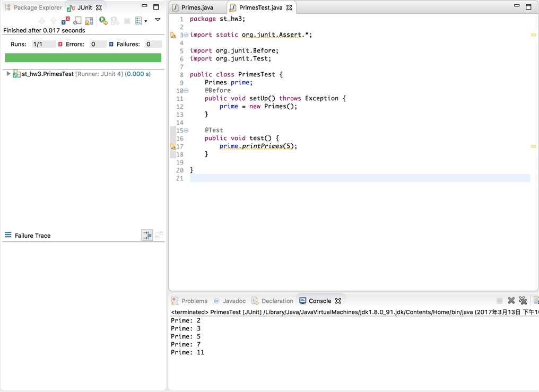Maximize the JUnit view panel

[x=156, y=7]
